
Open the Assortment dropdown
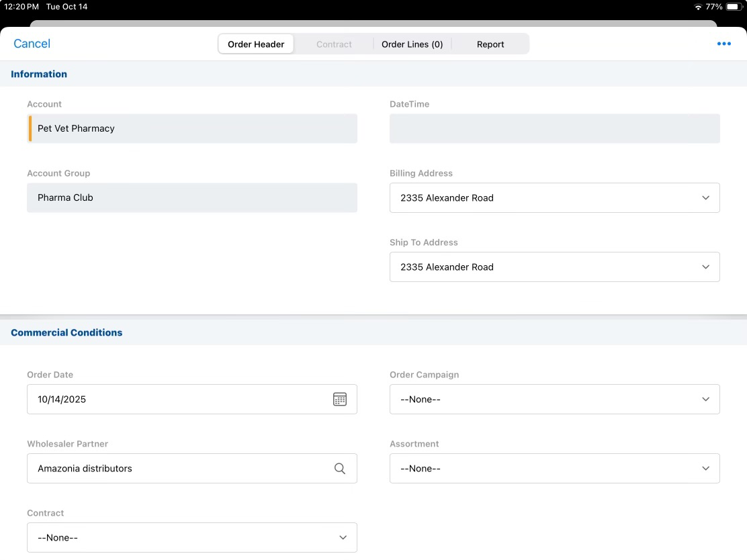tap(554, 469)
